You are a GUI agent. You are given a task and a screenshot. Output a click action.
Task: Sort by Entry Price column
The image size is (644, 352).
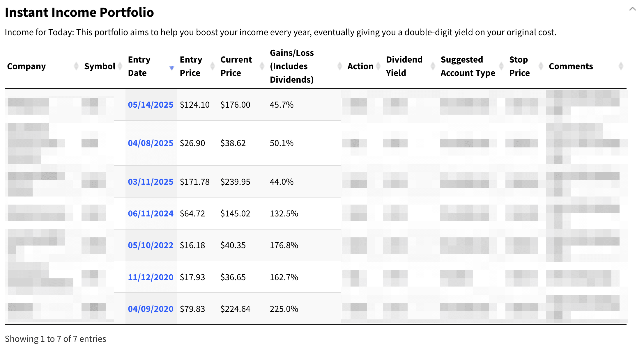coord(213,66)
